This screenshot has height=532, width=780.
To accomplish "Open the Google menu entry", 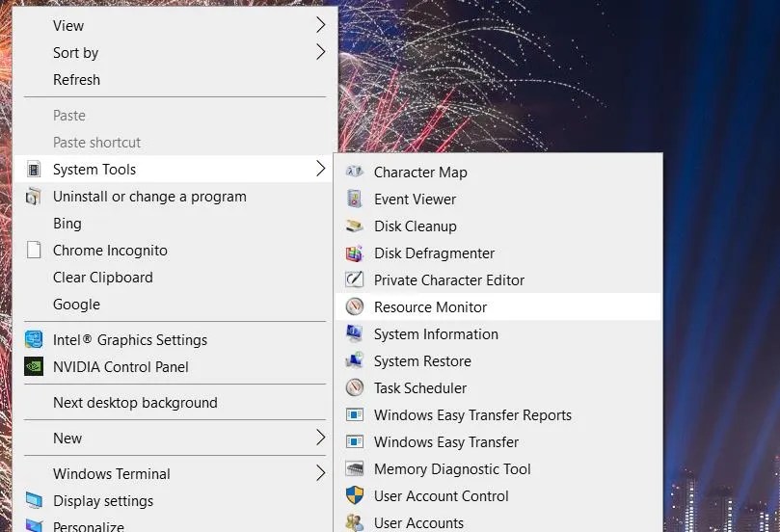I will (x=76, y=305).
